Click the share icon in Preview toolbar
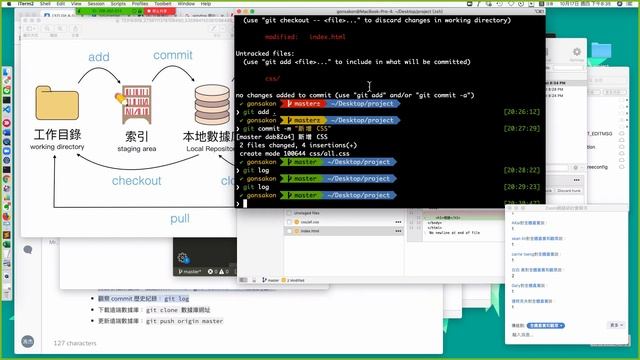The image size is (640, 360). (75, 29)
